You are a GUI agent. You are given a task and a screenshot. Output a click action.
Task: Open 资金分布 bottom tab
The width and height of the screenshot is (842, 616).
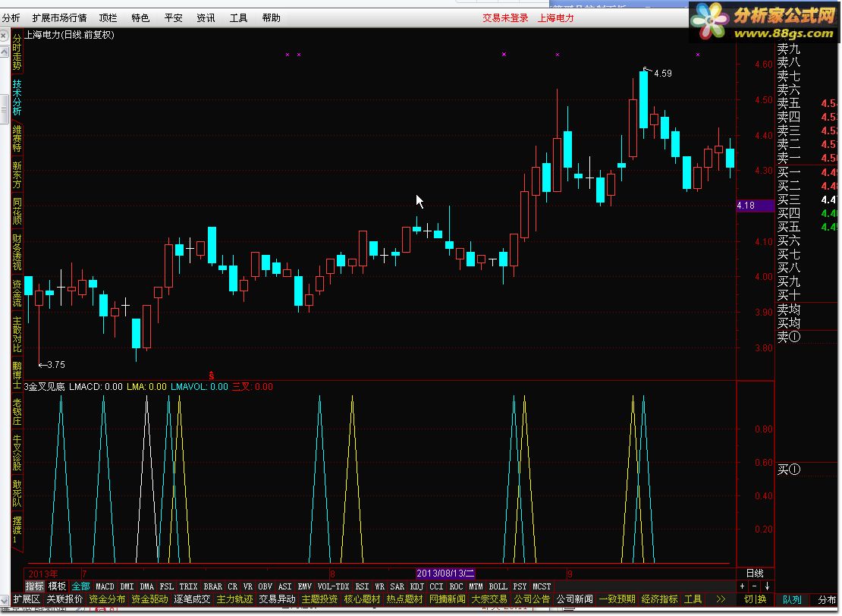tap(107, 599)
